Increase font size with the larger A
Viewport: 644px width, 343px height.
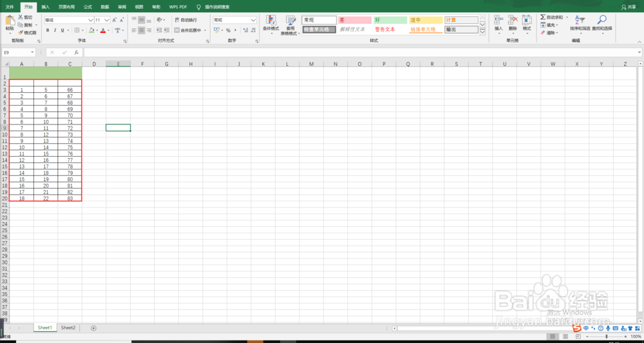[115, 20]
